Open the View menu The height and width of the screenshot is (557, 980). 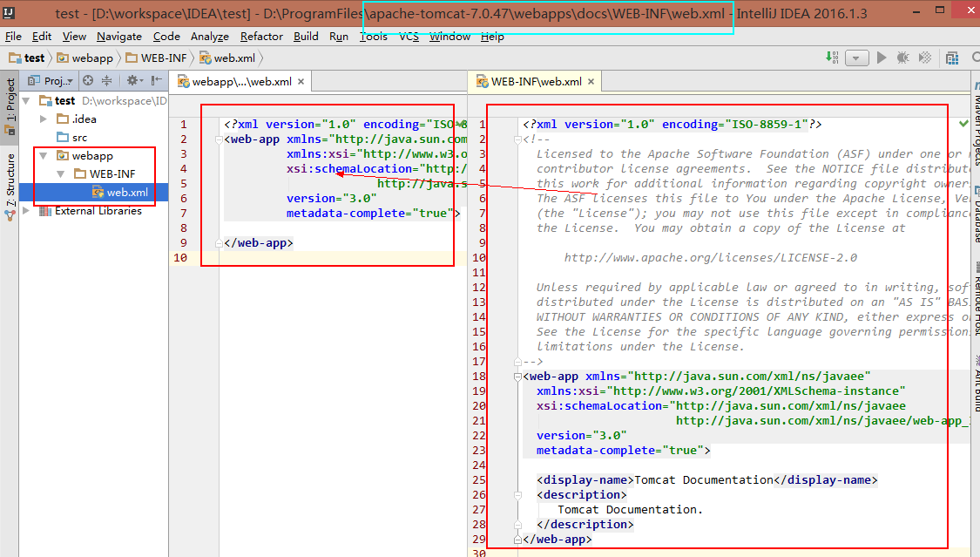pos(74,37)
